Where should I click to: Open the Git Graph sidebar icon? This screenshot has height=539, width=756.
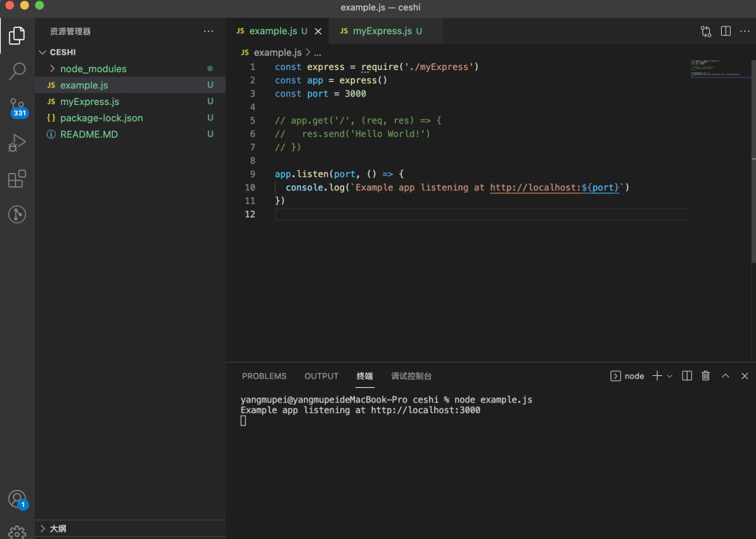coord(17,214)
